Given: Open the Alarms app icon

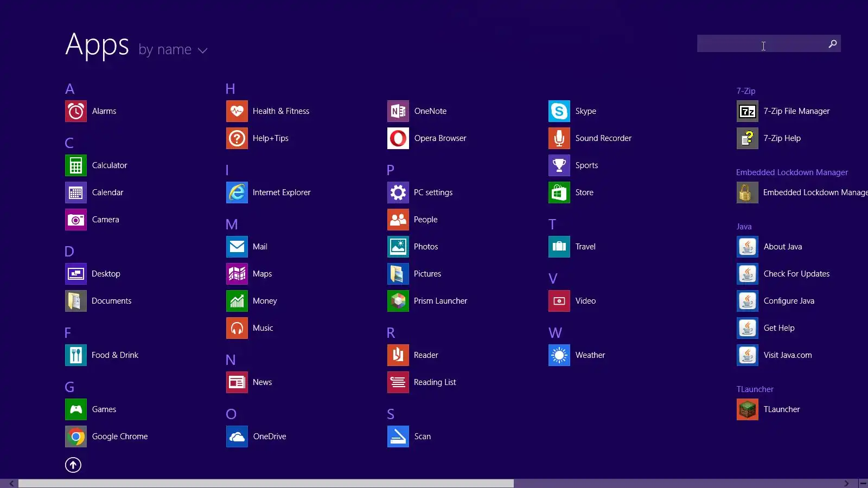Looking at the screenshot, I should [x=76, y=111].
